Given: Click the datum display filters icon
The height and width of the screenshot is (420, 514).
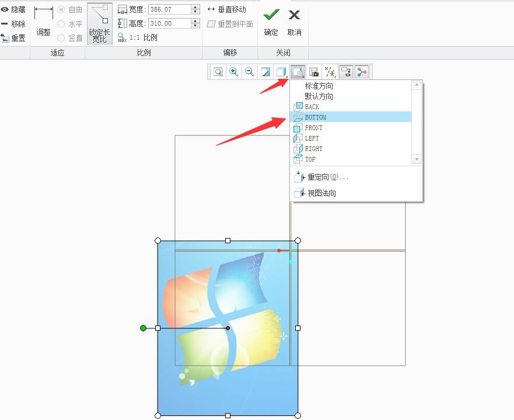Looking at the screenshot, I should pos(329,71).
